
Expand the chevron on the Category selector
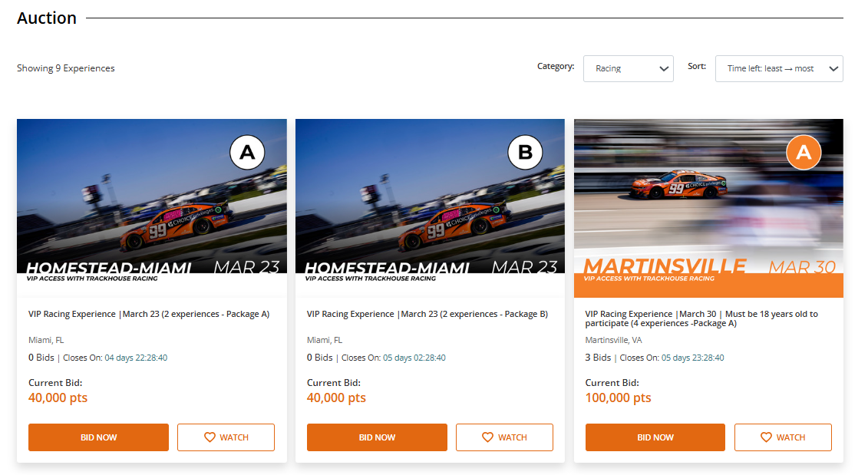click(665, 68)
